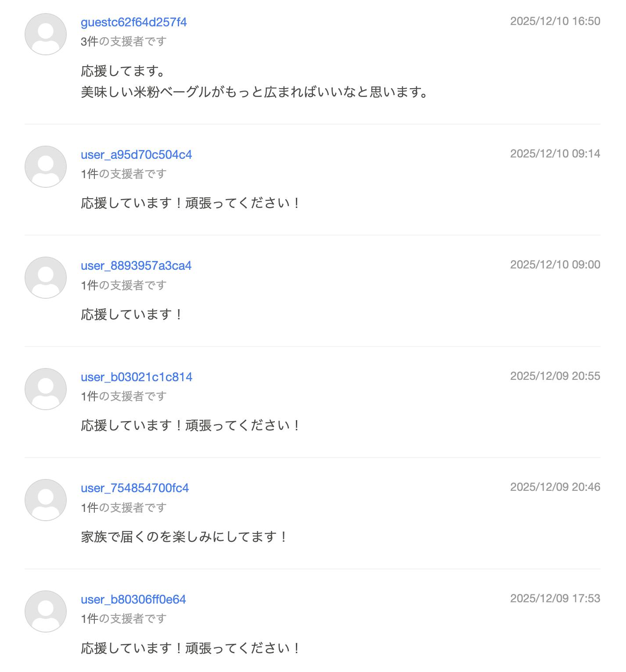Screen dimensions: 626x672
Task: Click the bottom commenter's profile picture
Action: click(x=45, y=611)
